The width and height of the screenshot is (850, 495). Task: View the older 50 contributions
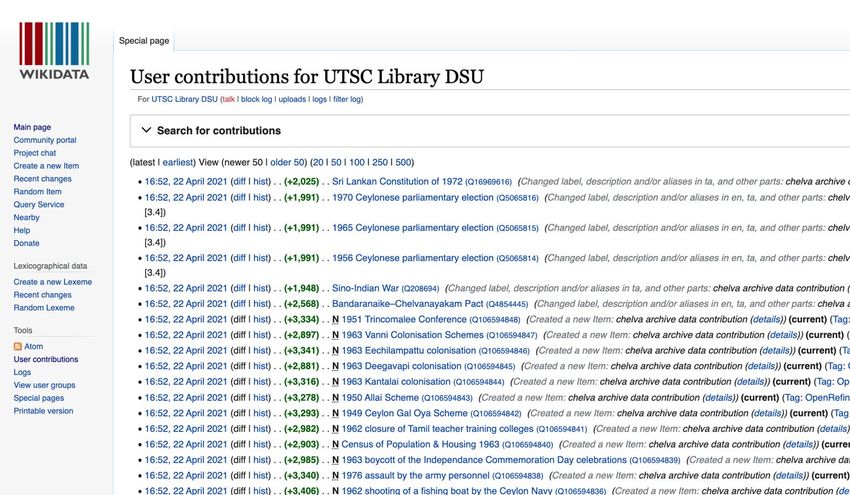288,162
